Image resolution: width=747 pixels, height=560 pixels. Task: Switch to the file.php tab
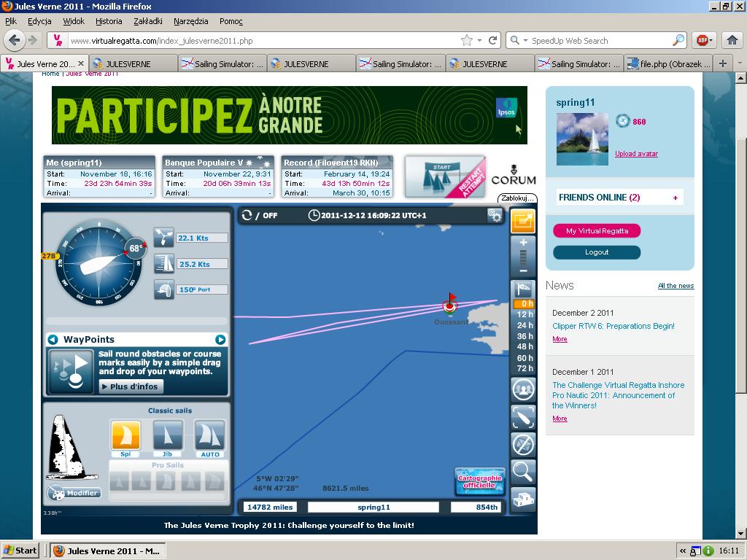pyautogui.click(x=667, y=63)
